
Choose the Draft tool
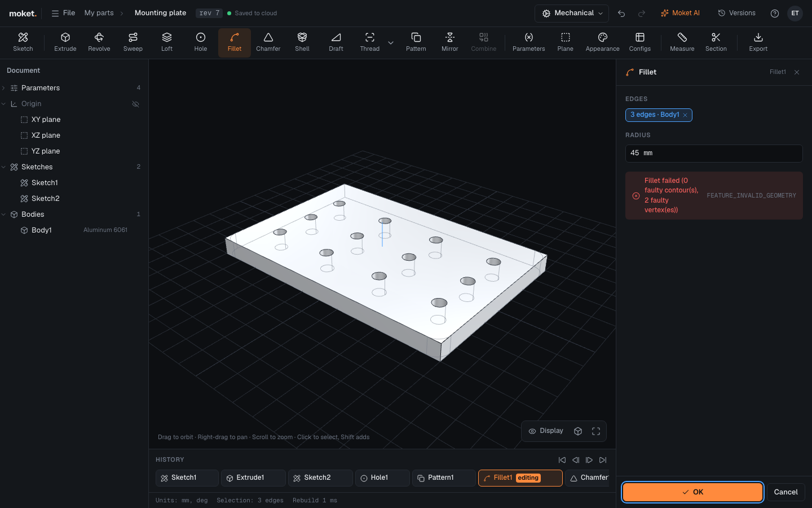[336, 42]
